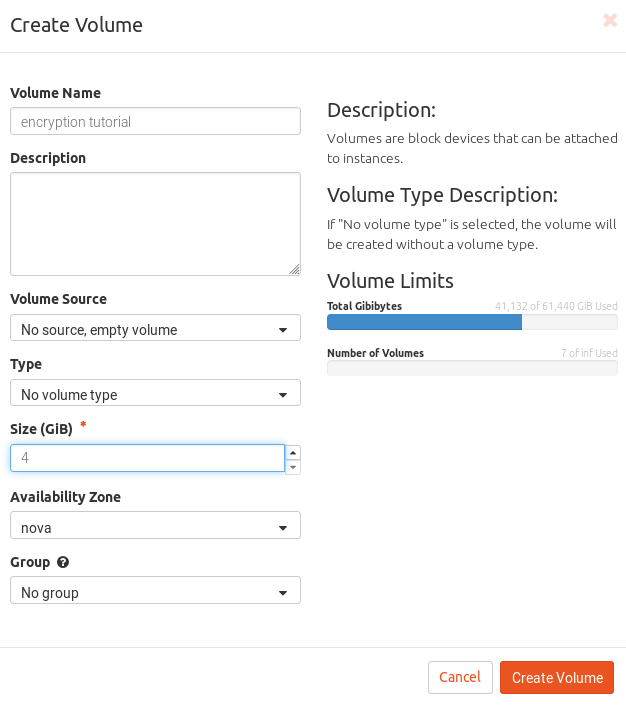Close the Create Volume dialog with X
The width and height of the screenshot is (626, 705).
click(x=609, y=20)
